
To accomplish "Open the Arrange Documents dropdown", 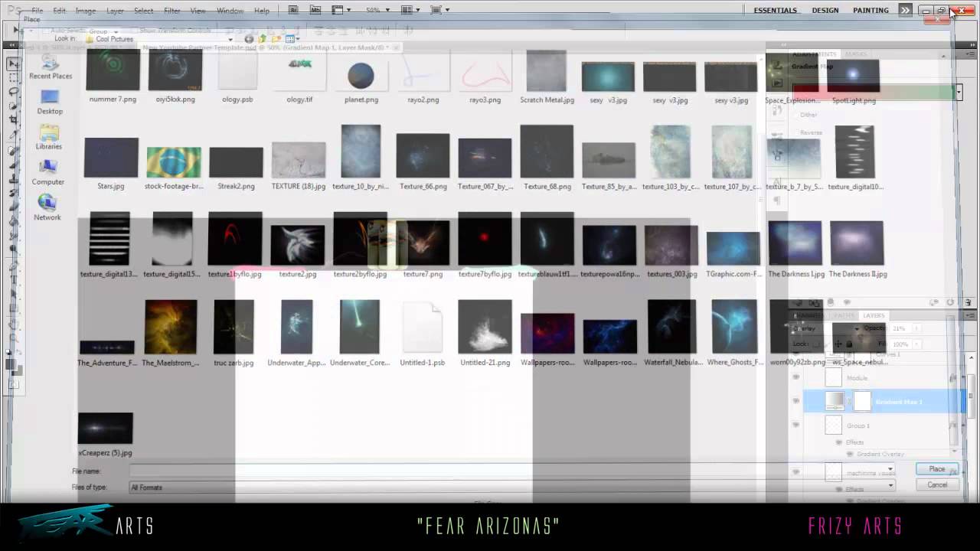I will 411,10.
